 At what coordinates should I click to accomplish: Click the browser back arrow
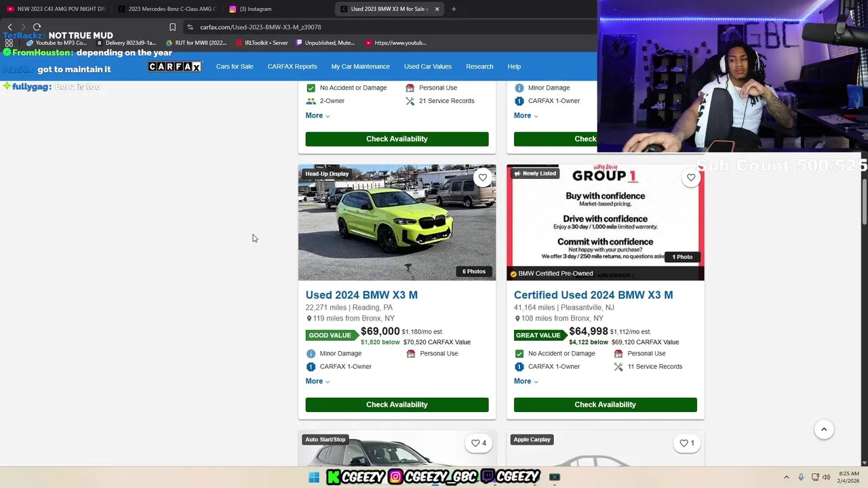pyautogui.click(x=10, y=27)
